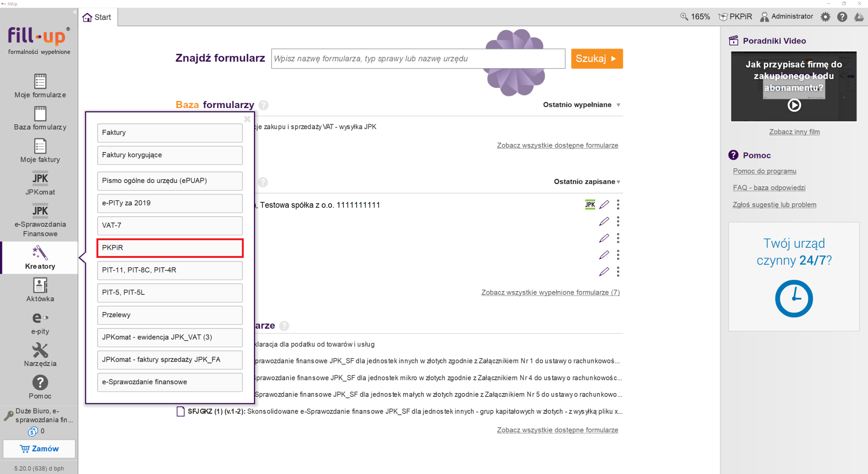This screenshot has width=868, height=474.
Task: Open Narzędzia tools icon
Action: tap(40, 355)
